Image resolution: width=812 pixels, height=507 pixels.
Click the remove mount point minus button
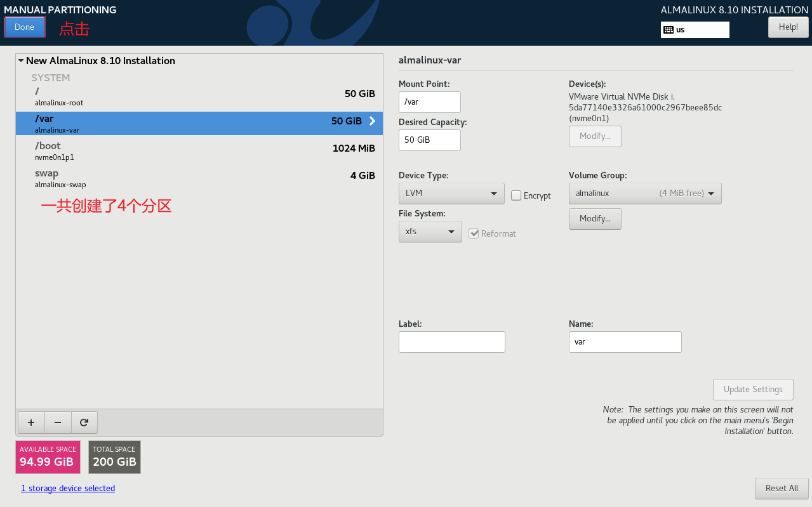pyautogui.click(x=58, y=422)
